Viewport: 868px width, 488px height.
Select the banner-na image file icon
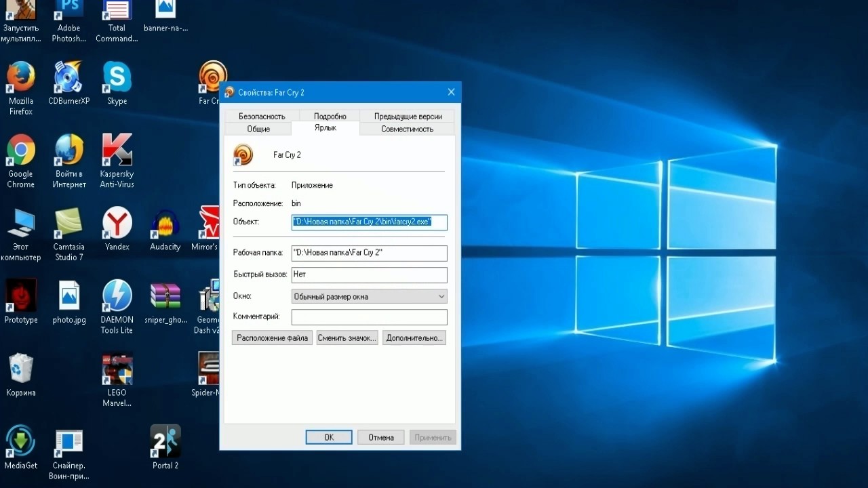tap(165, 16)
